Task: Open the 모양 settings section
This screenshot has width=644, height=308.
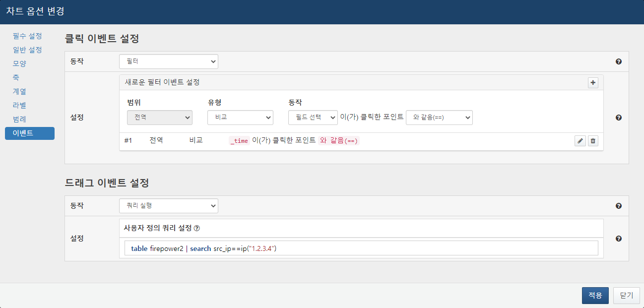Action: [19, 64]
